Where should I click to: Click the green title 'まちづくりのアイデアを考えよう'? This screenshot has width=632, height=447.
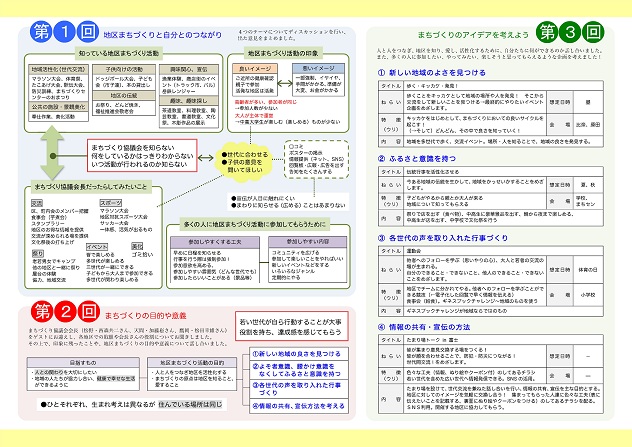pos(473,35)
